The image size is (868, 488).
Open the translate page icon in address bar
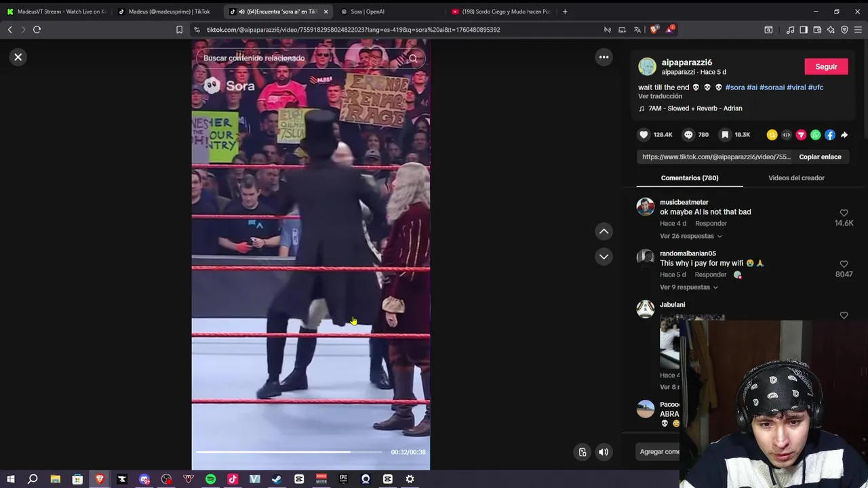coord(637,30)
